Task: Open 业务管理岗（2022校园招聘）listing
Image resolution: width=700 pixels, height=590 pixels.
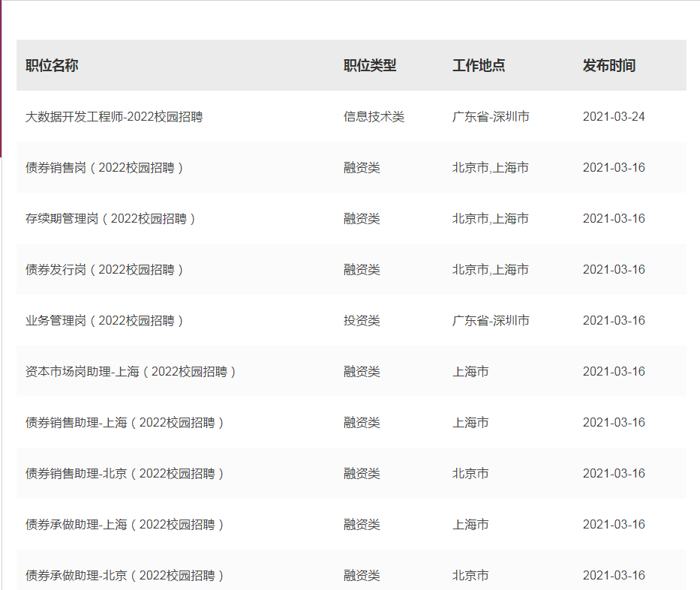Action: tap(105, 321)
